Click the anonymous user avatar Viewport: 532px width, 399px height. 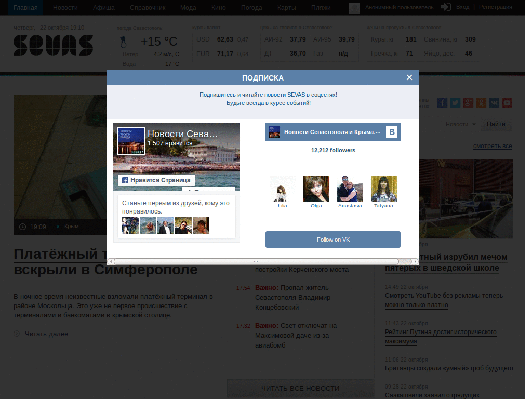[354, 7]
